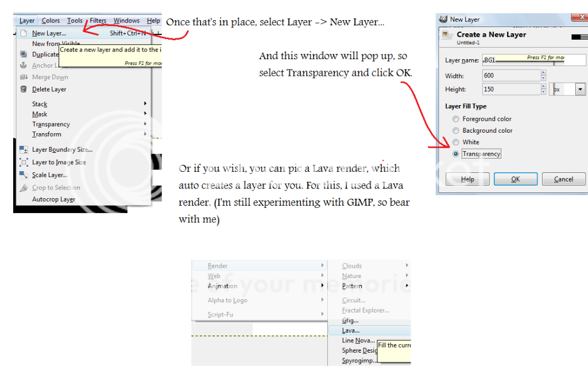
Task: Open the Windows menu
Action: point(126,20)
